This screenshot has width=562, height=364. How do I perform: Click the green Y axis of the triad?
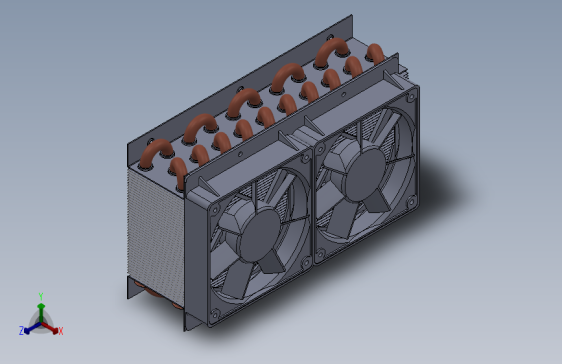tap(41, 313)
